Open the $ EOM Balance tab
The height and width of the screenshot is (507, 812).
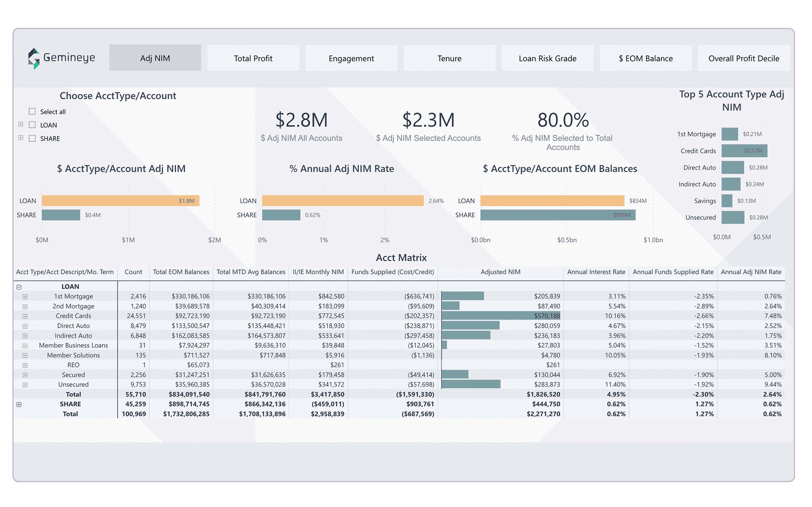(645, 58)
